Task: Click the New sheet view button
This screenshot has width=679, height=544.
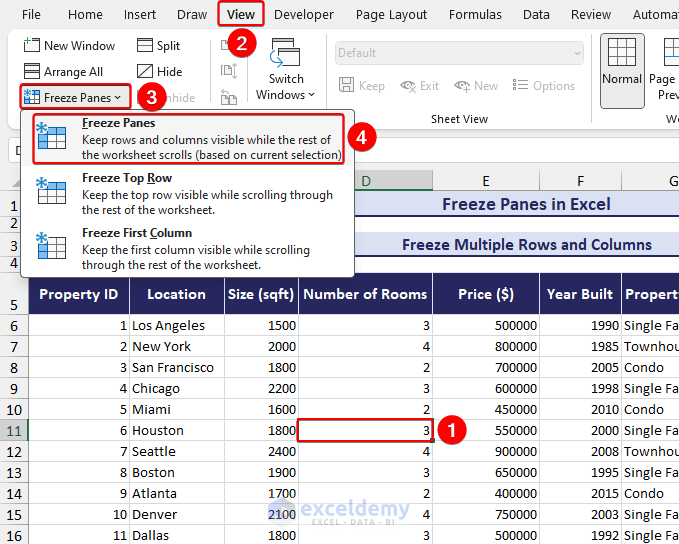Action: coord(476,85)
